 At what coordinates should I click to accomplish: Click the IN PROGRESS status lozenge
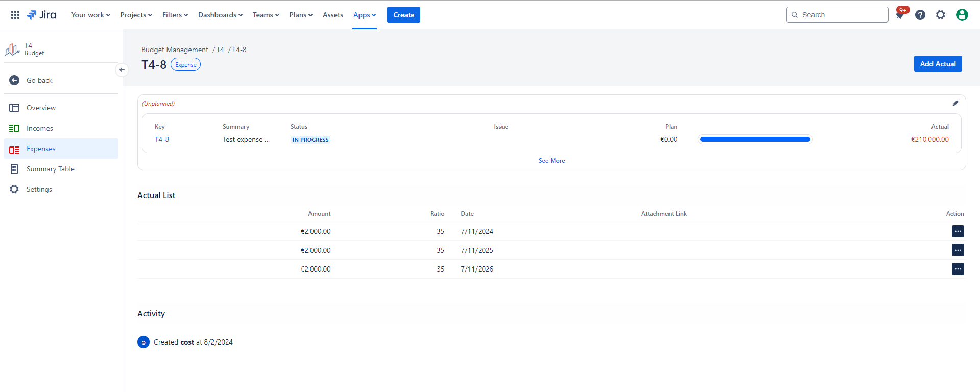click(310, 140)
